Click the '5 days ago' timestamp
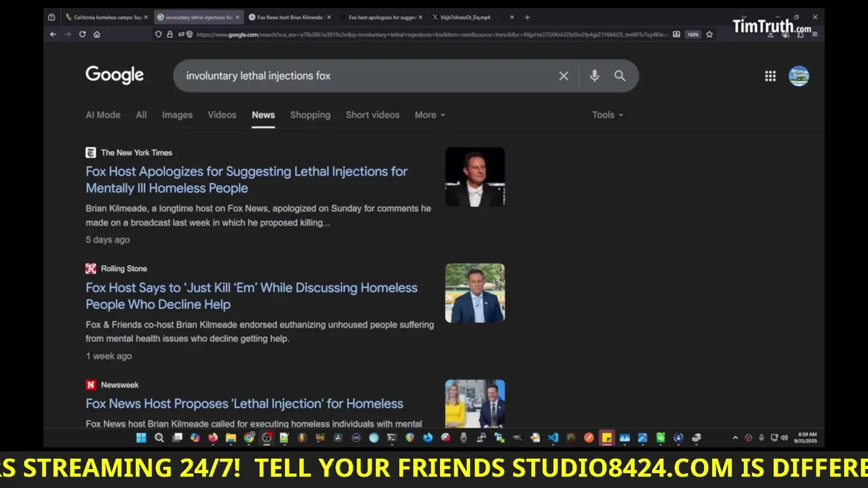Screen dimensions: 868x488 (107, 239)
